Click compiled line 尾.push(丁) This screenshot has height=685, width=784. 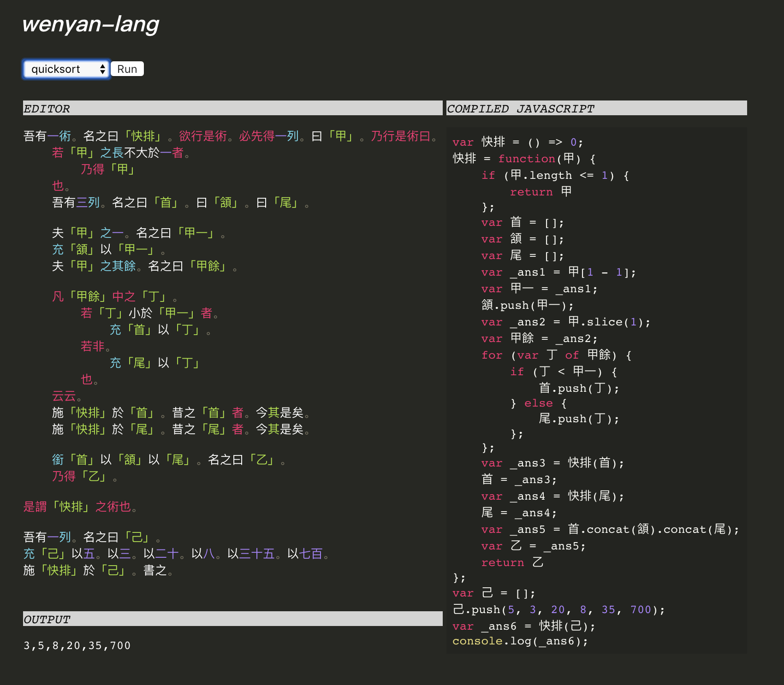pos(579,419)
